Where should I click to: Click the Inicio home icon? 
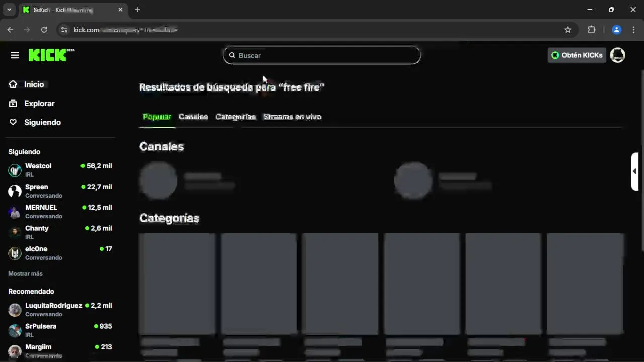pyautogui.click(x=13, y=84)
